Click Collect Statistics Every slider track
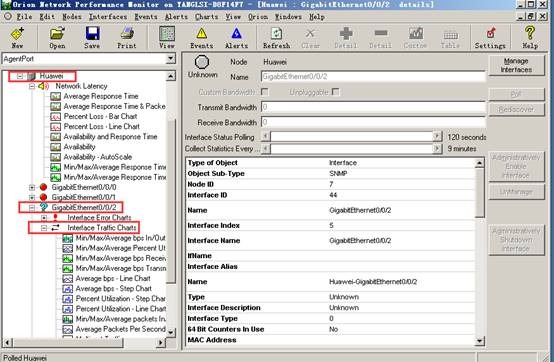Viewport: 554px width, 362px height. pos(352,148)
